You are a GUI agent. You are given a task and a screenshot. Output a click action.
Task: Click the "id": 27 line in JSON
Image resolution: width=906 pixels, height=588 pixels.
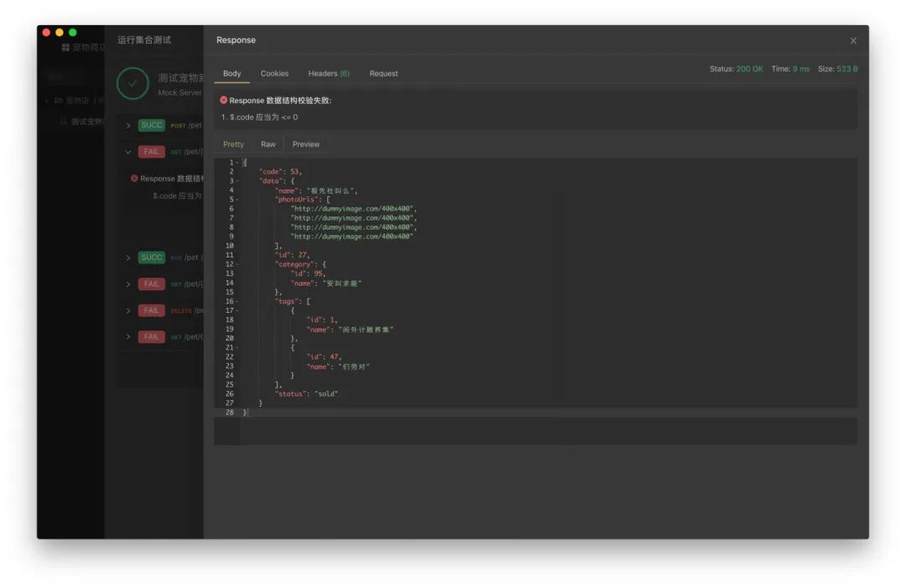click(293, 255)
